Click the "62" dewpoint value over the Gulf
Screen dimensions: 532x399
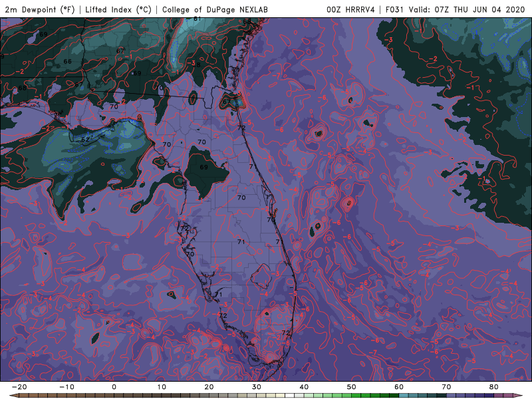[85, 140]
